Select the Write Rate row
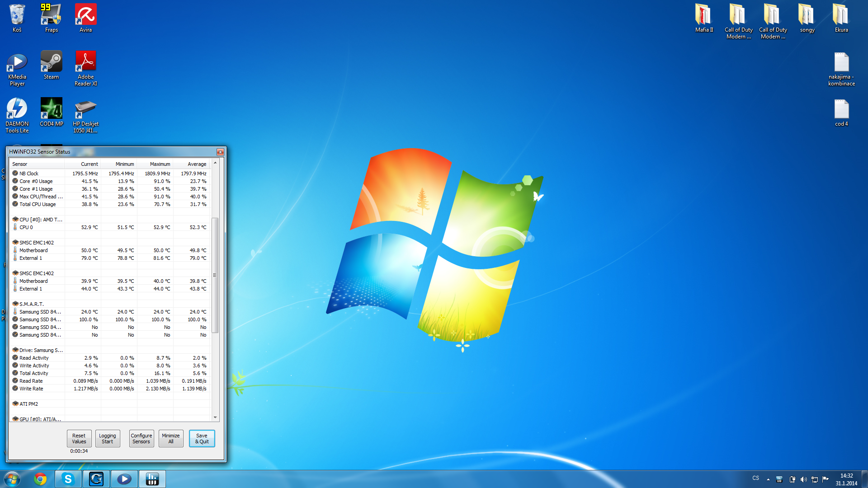The width and height of the screenshot is (868, 488). pyautogui.click(x=110, y=389)
